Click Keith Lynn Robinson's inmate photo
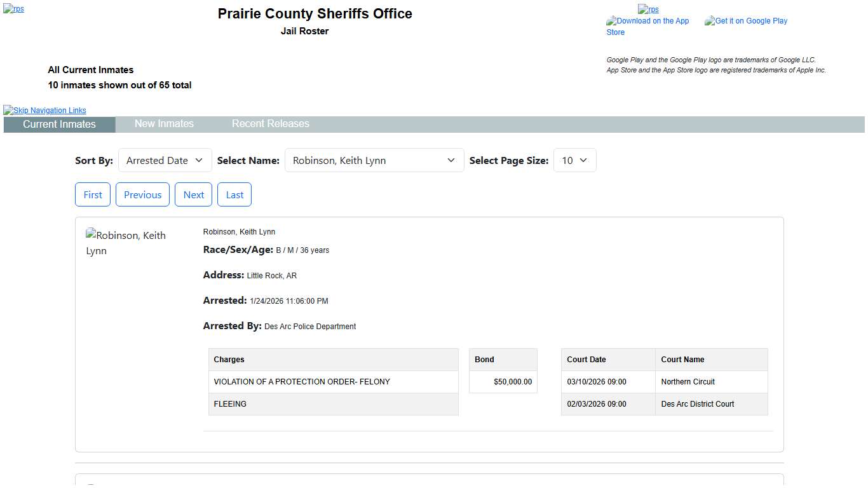Screen dimensions: 868x488 (x=126, y=243)
